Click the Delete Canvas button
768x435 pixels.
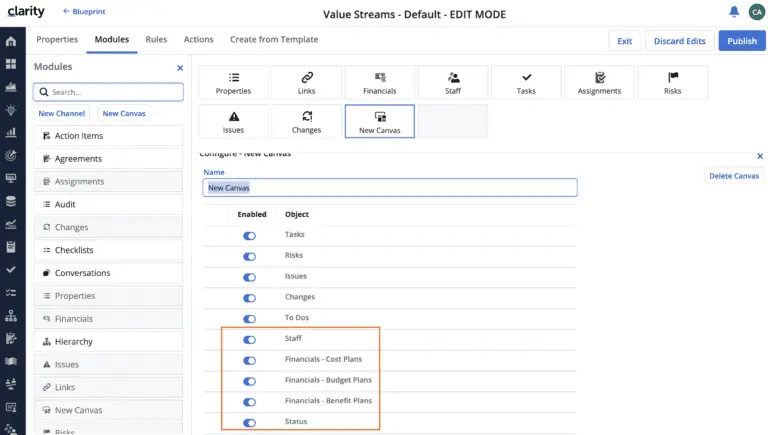click(734, 176)
